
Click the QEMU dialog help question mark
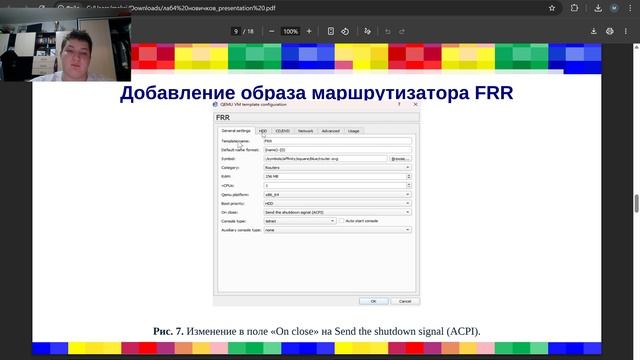tap(399, 104)
